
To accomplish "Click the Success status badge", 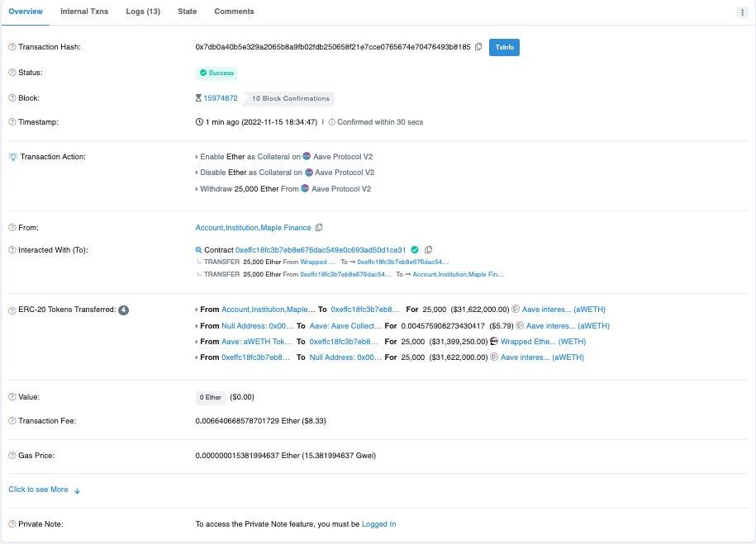I will click(x=217, y=73).
